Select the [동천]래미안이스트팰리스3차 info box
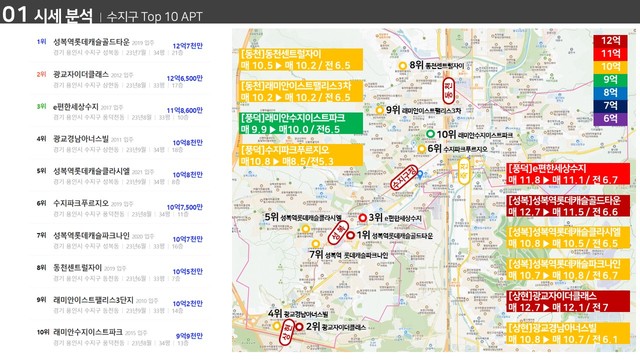Screen dimensions: 640x360 (301, 91)
